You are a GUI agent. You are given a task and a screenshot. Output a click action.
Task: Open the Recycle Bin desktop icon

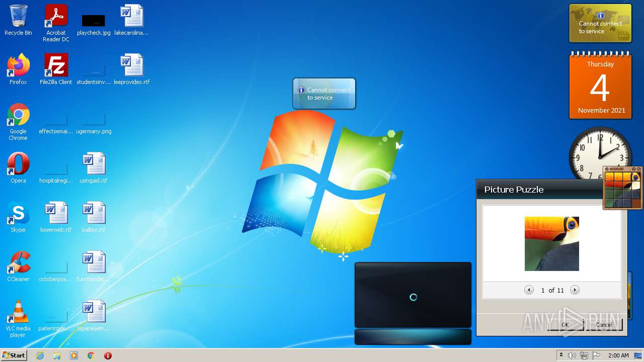tap(18, 20)
